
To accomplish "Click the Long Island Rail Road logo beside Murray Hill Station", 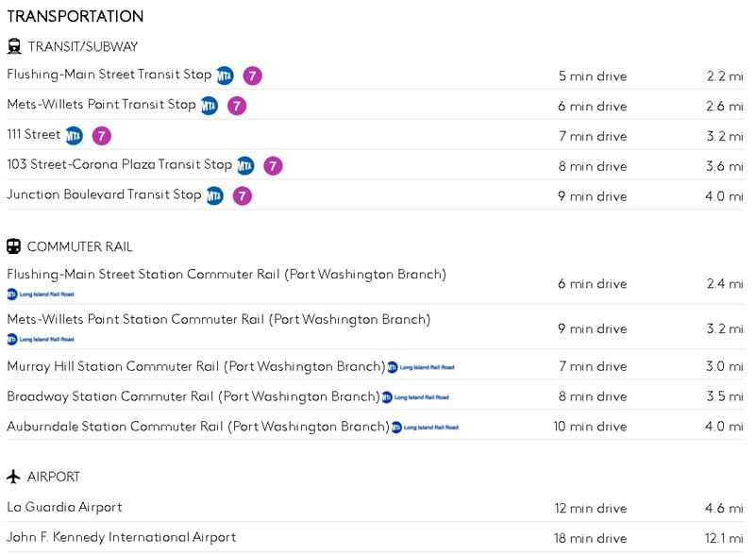I will tap(420, 367).
